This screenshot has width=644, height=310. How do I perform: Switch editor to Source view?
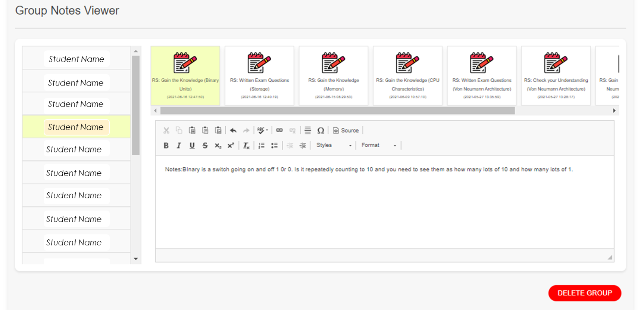pos(346,130)
